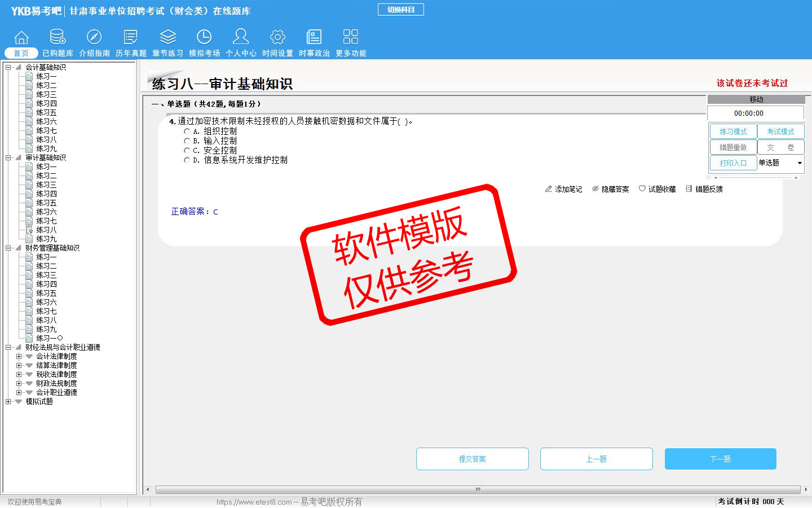Image resolution: width=812 pixels, height=508 pixels.
Task: Click the 提交答案 submit button
Action: [x=472, y=459]
